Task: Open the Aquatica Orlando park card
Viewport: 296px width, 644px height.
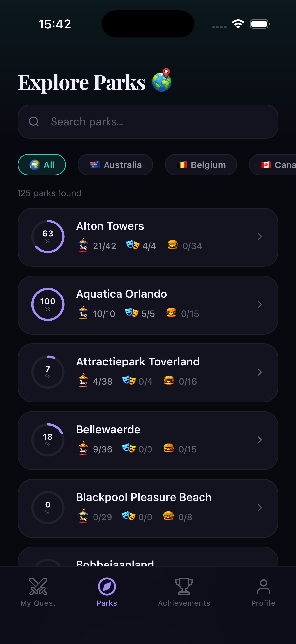Action: pos(148,305)
